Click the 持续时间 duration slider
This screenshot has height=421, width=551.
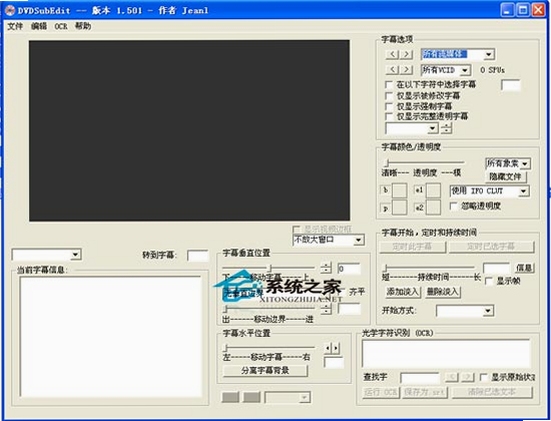tap(429, 268)
